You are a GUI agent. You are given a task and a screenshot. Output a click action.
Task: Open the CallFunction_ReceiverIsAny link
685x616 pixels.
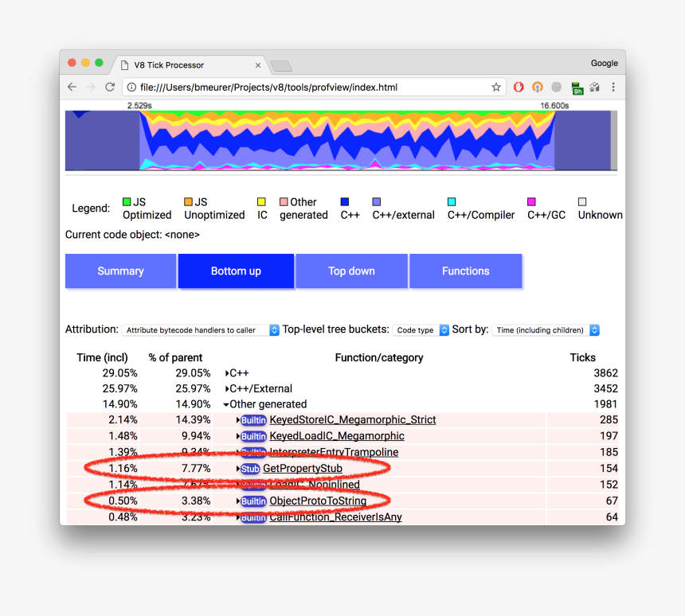pyautogui.click(x=335, y=517)
